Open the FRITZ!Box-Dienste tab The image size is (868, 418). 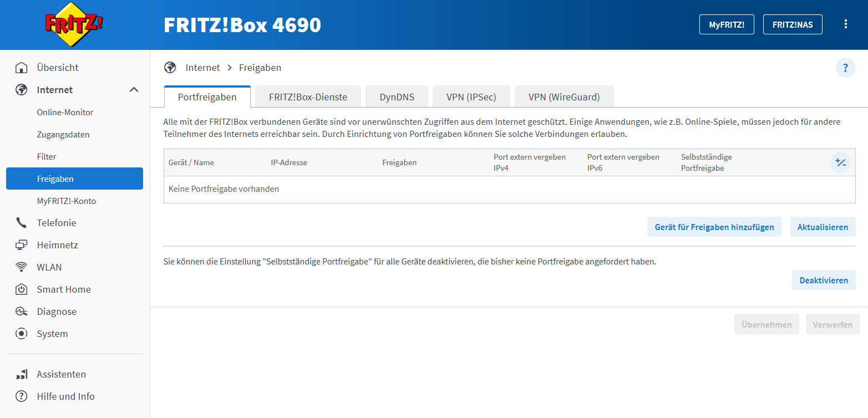tap(308, 97)
